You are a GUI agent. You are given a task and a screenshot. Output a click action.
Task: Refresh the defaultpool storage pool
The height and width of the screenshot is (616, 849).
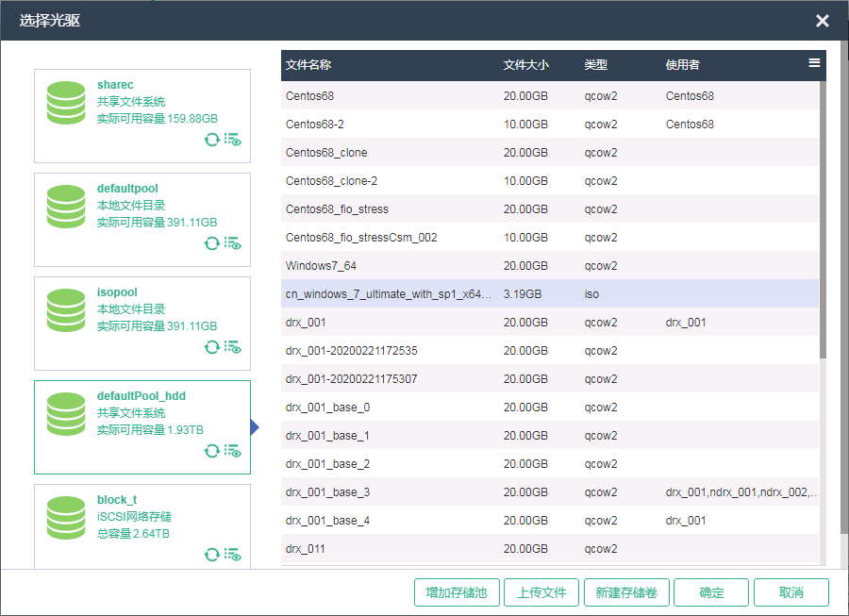(x=211, y=243)
